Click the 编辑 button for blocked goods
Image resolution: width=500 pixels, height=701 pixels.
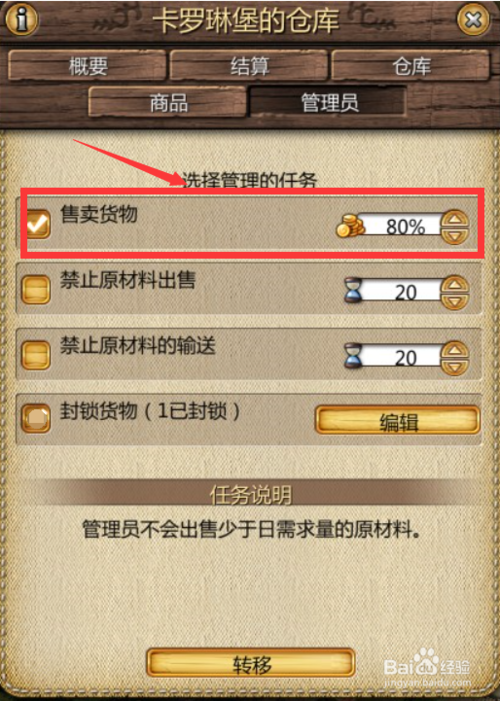coord(398,420)
